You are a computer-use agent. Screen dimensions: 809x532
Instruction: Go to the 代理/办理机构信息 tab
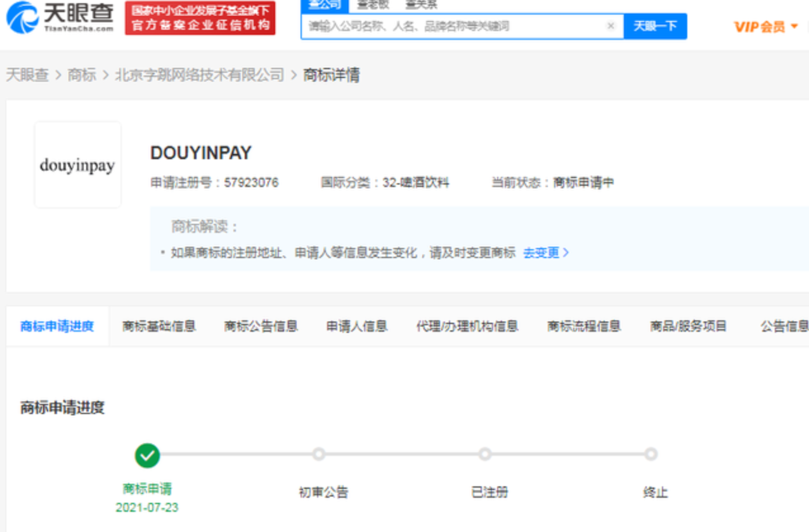(x=467, y=327)
